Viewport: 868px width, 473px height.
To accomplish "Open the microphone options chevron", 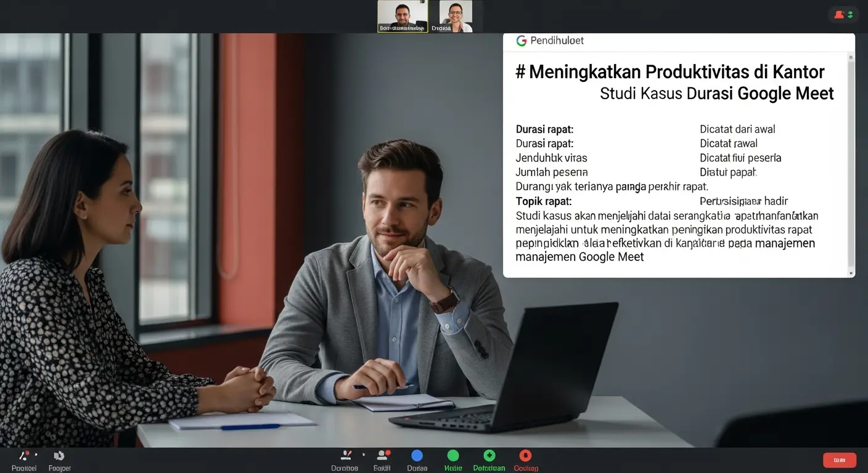I will point(36,454).
